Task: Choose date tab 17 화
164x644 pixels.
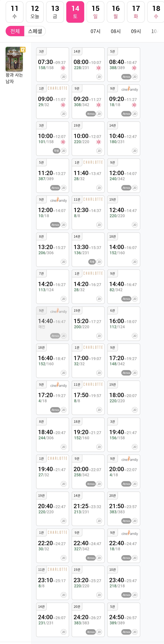Action: click(136, 12)
